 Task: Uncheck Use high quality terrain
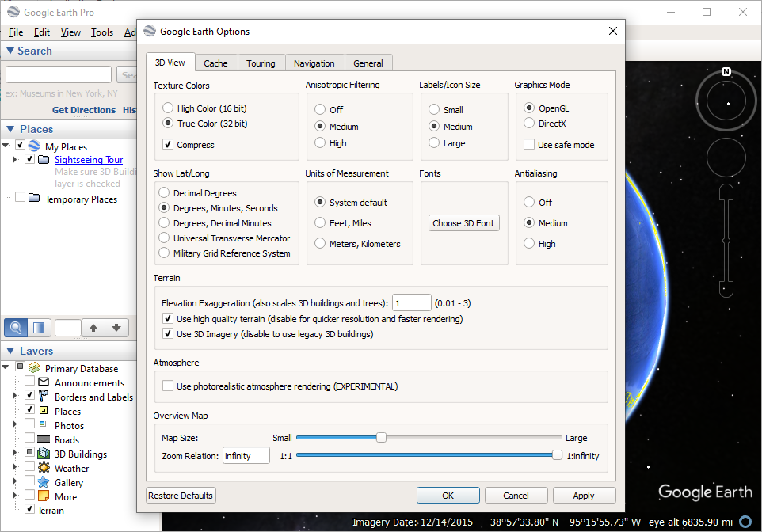(x=168, y=319)
